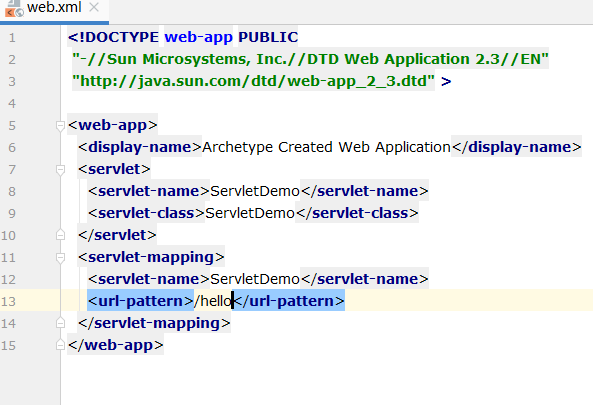This screenshot has width=593, height=405.
Task: Click ServletDemo value on line 12
Action: coord(255,279)
